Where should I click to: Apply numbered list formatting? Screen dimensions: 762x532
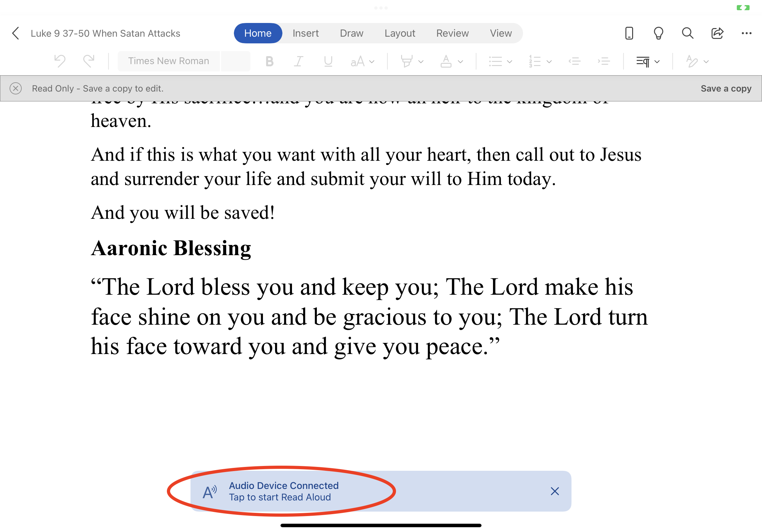pos(535,61)
